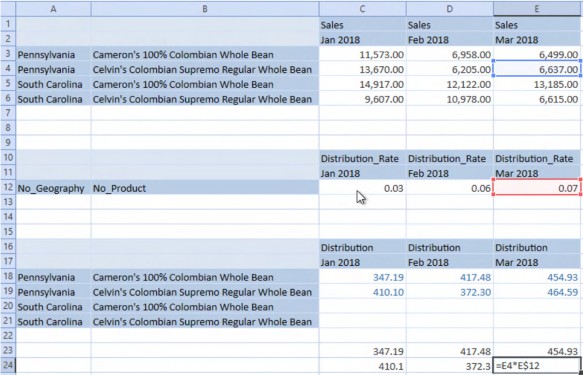This screenshot has width=583, height=375.
Task: Click Pennsylvania cell in row 18
Action: 53,277
